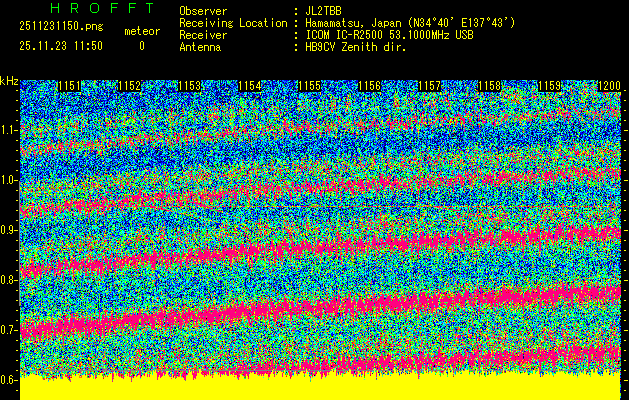The height and width of the screenshot is (400, 629).
Task: Click the 1.1 kHz frequency label
Action: pyautogui.click(x=9, y=130)
